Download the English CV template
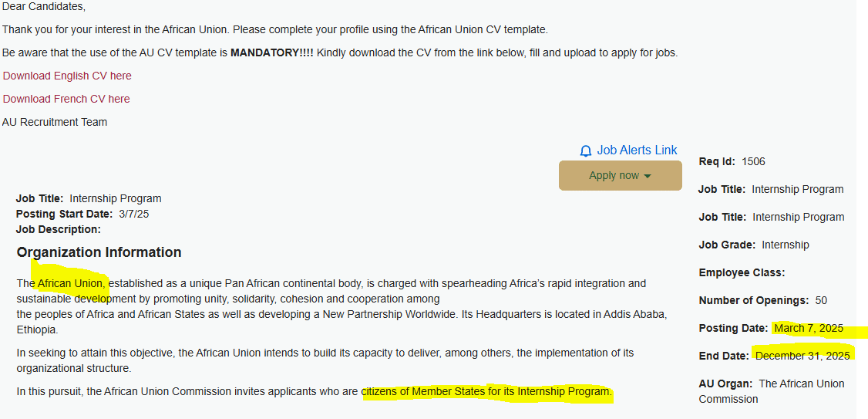The height and width of the screenshot is (419, 868). coord(67,76)
